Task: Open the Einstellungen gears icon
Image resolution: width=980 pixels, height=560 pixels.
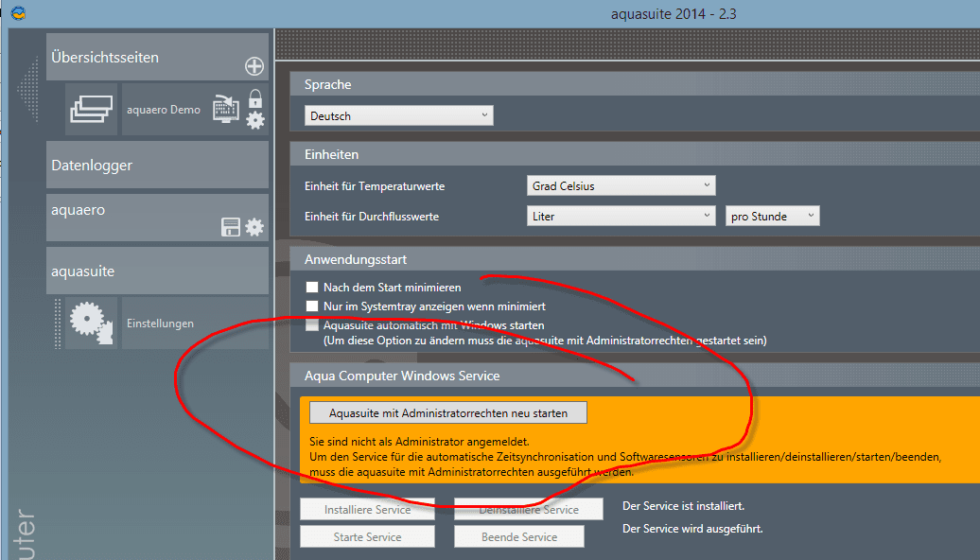Action: coord(91,324)
